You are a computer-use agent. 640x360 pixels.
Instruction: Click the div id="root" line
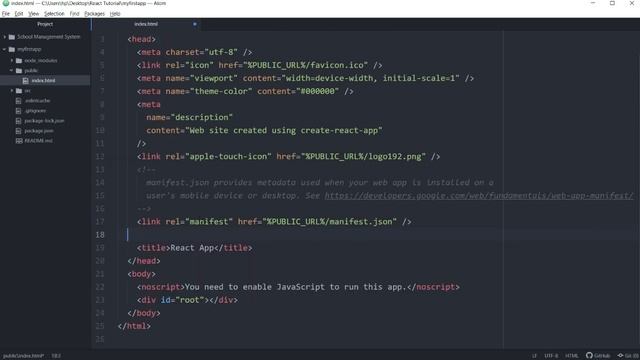click(x=187, y=300)
